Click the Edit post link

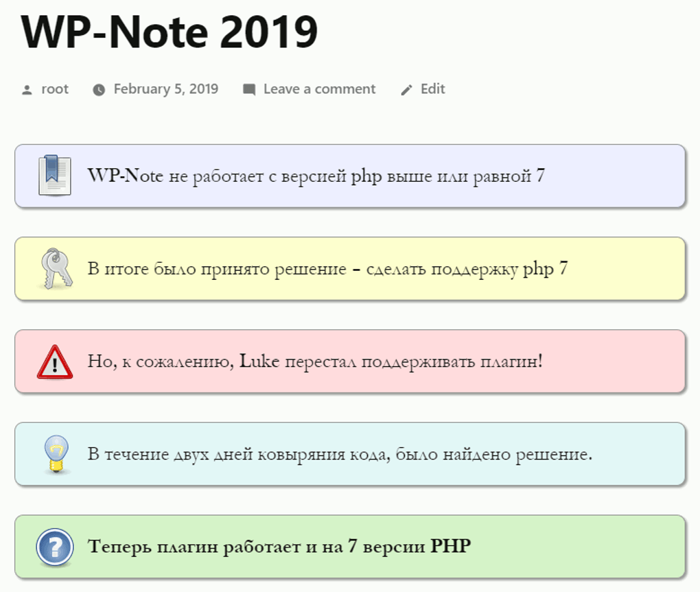pos(433,89)
